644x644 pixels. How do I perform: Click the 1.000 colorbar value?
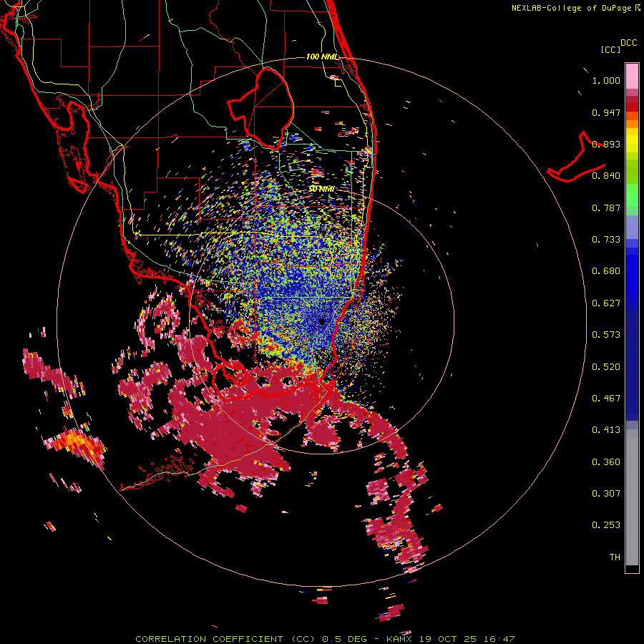coord(606,80)
